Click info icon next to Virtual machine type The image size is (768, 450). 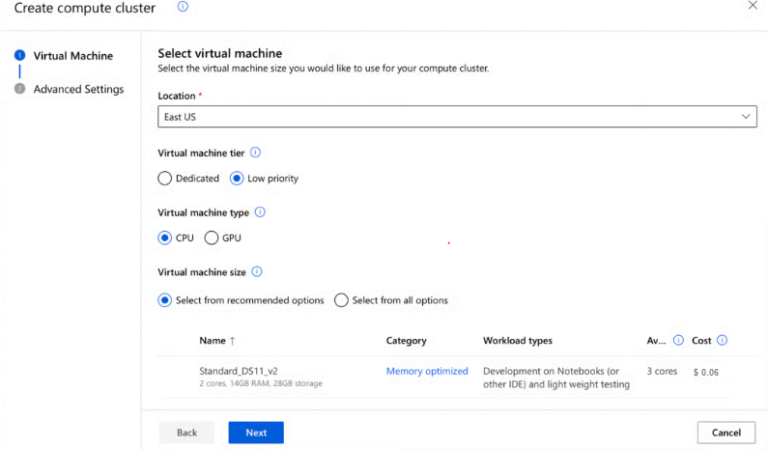(x=260, y=212)
